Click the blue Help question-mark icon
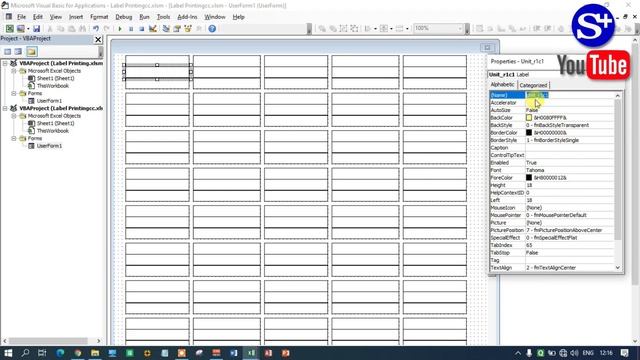This screenshot has width=640, height=360. 212,29
